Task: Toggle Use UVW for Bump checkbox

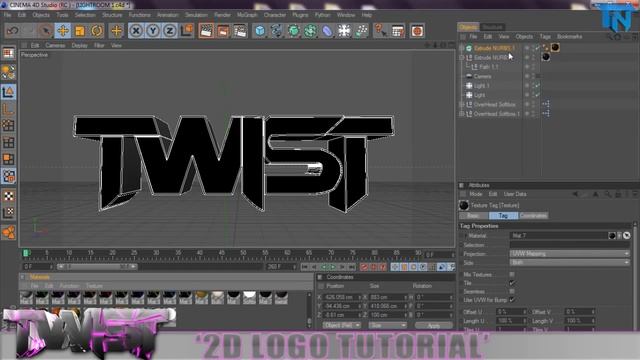Action: 512,300
